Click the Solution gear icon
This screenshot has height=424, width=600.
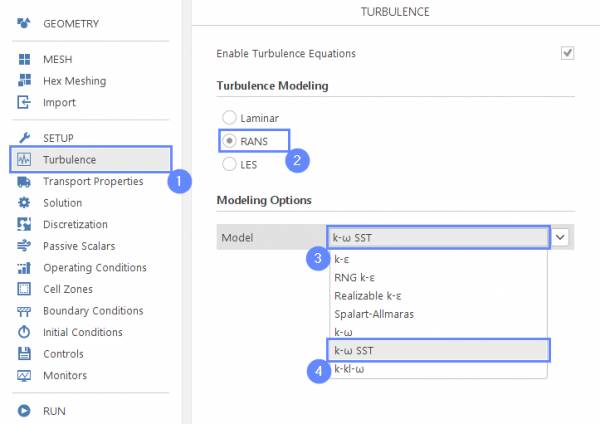(24, 203)
